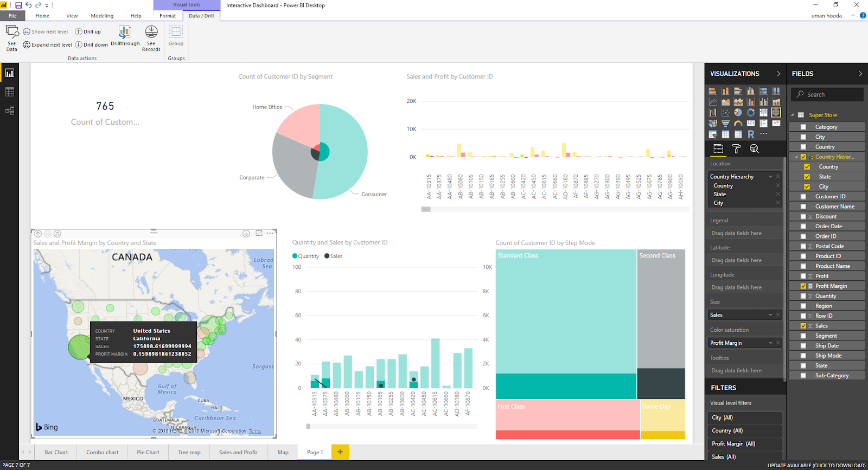The image size is (868, 470).
Task: Choose the filled map visualization
Action: click(713, 124)
